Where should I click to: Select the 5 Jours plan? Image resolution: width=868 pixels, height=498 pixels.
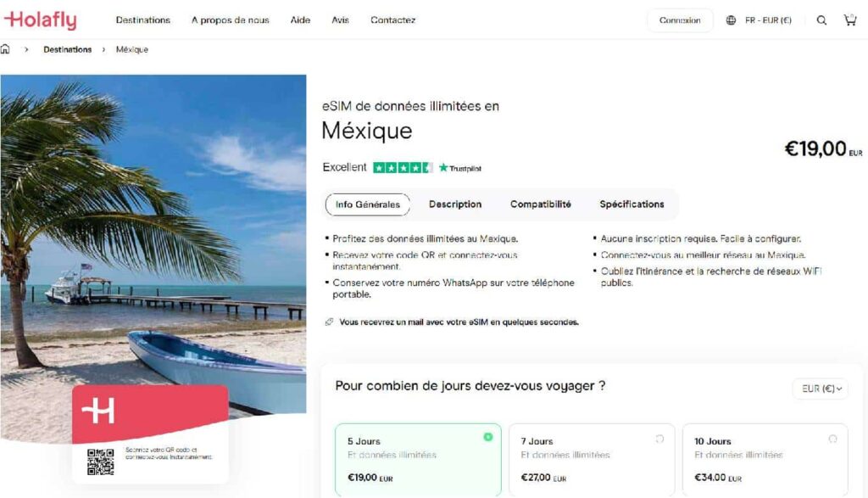point(417,458)
